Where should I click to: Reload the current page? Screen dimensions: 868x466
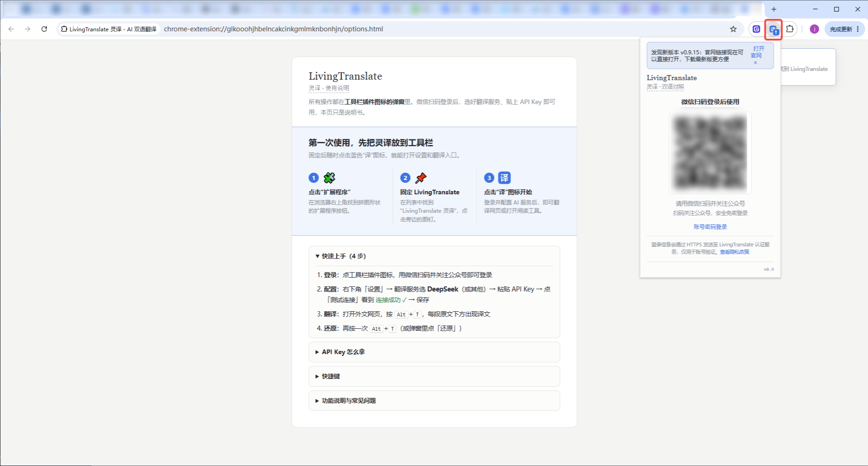[x=44, y=29]
